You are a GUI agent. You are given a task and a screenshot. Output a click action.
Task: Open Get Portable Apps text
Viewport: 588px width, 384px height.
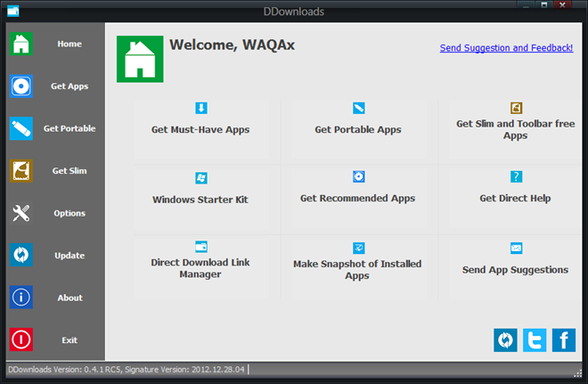point(358,130)
